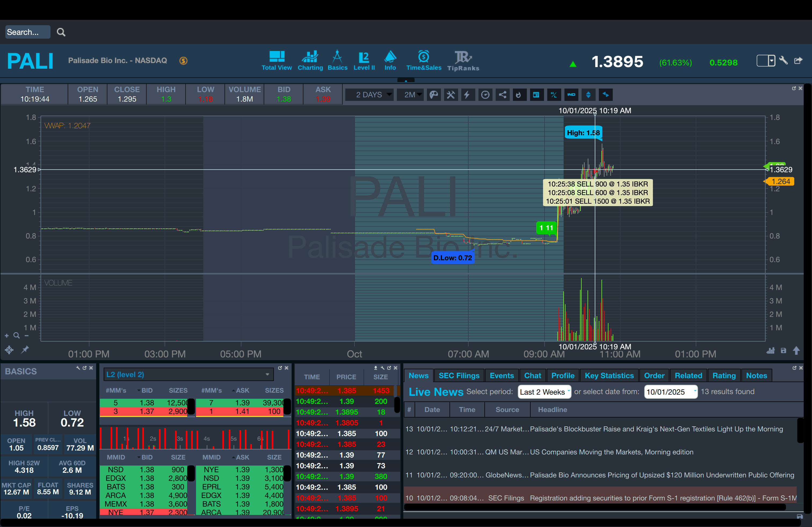Viewport: 812px width, 527px height.
Task: Click the Time&Sales header icon
Action: point(423,61)
